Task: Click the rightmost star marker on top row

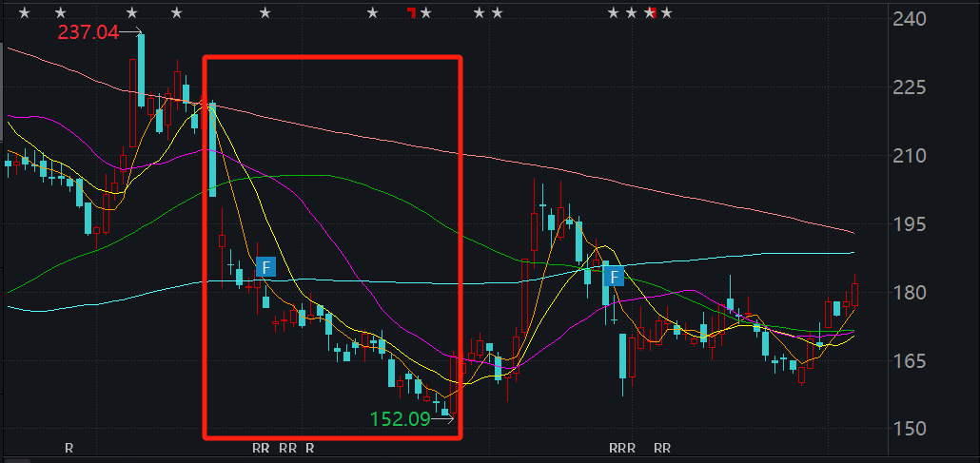Action: (667, 12)
